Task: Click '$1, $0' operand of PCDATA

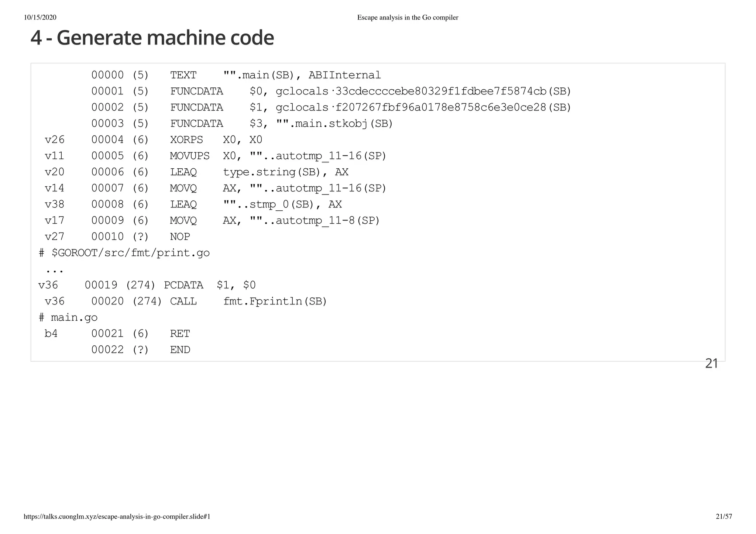Action: [236, 285]
